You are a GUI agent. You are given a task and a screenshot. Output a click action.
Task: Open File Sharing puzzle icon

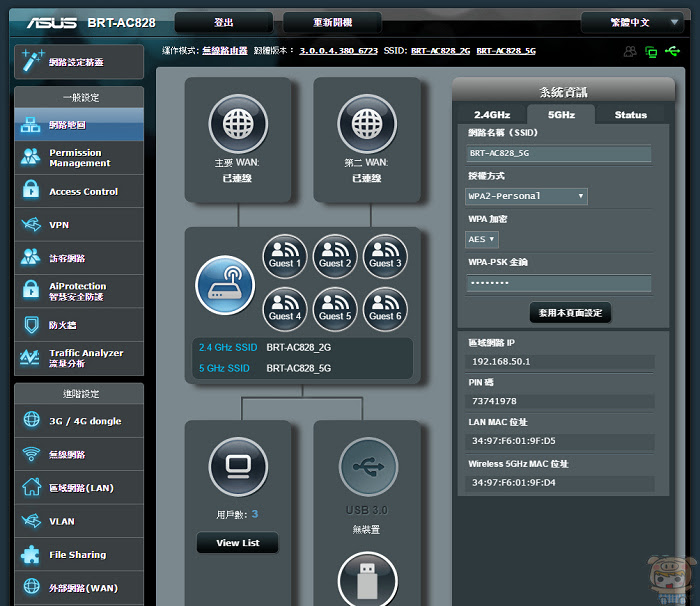pyautogui.click(x=30, y=555)
